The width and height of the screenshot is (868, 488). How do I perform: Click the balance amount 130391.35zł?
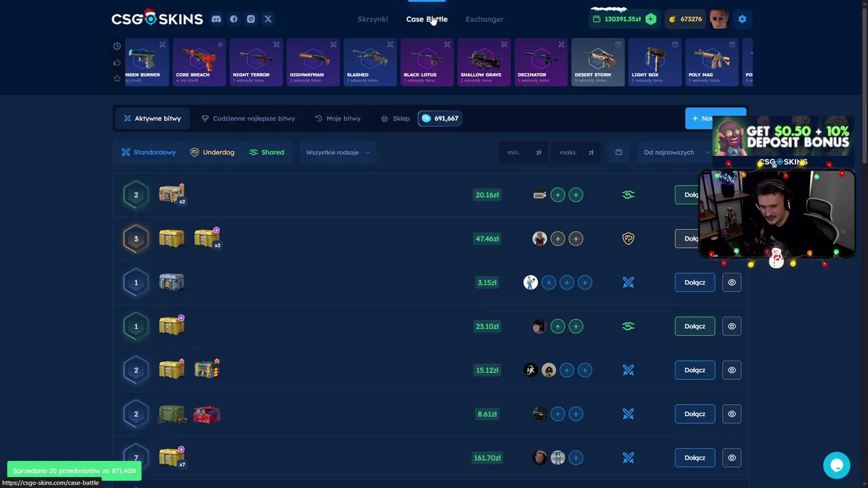pyautogui.click(x=622, y=19)
